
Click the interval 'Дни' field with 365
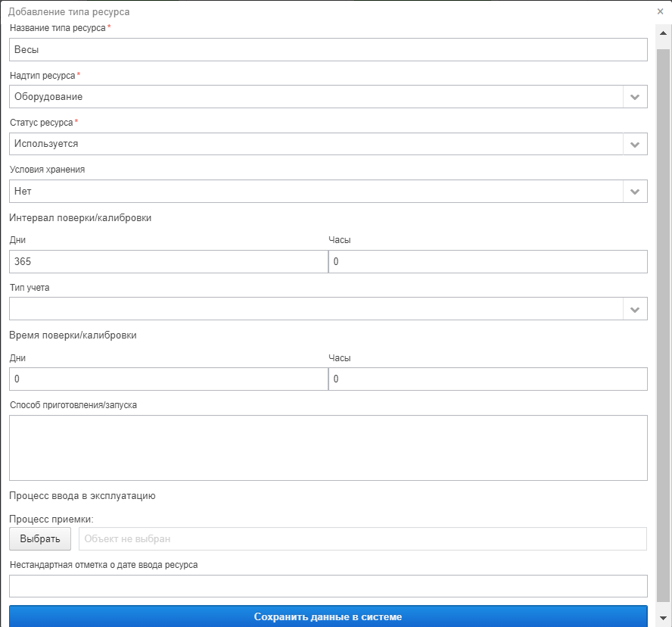point(169,261)
